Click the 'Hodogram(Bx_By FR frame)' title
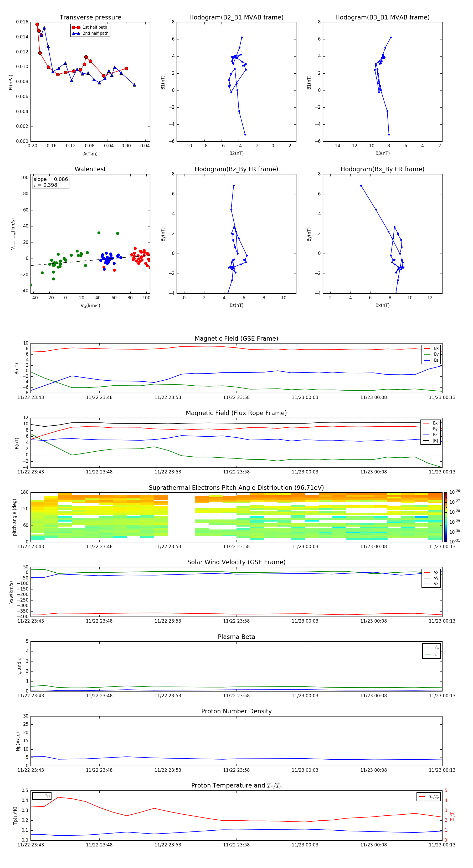Screen dimensions: 473x868 point(382,169)
